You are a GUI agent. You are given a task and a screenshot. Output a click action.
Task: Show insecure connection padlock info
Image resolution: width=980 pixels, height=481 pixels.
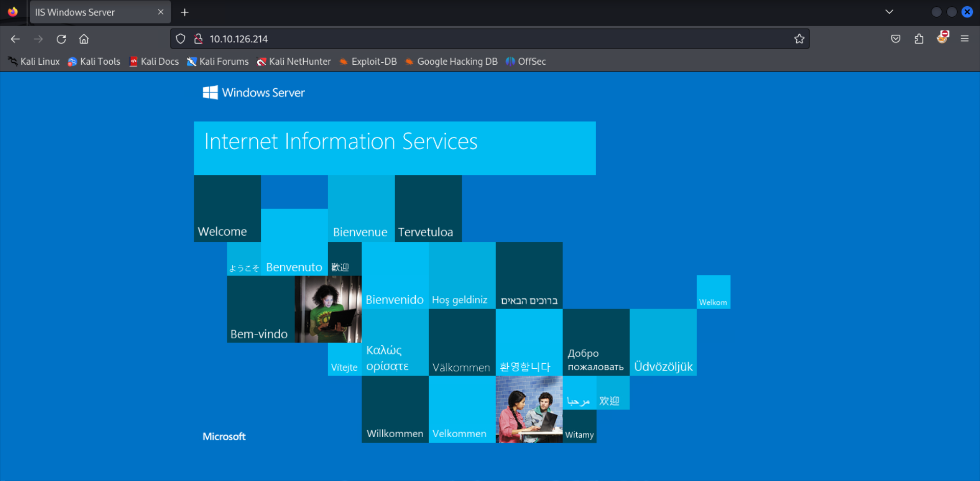pos(199,39)
